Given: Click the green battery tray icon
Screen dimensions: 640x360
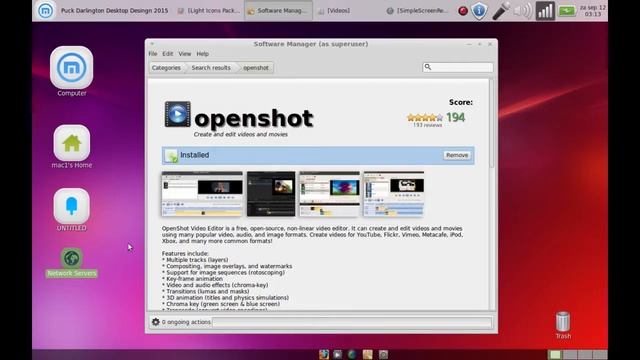Looking at the screenshot, I should [567, 11].
